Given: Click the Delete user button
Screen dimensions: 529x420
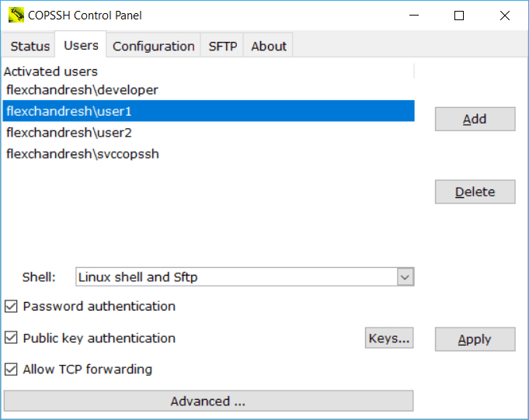Looking at the screenshot, I should click(475, 192).
